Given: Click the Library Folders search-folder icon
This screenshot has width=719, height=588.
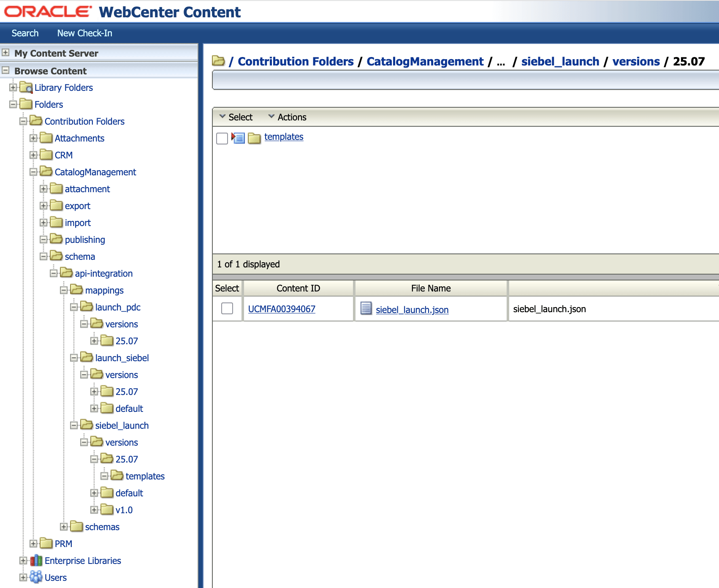Looking at the screenshot, I should click(26, 87).
